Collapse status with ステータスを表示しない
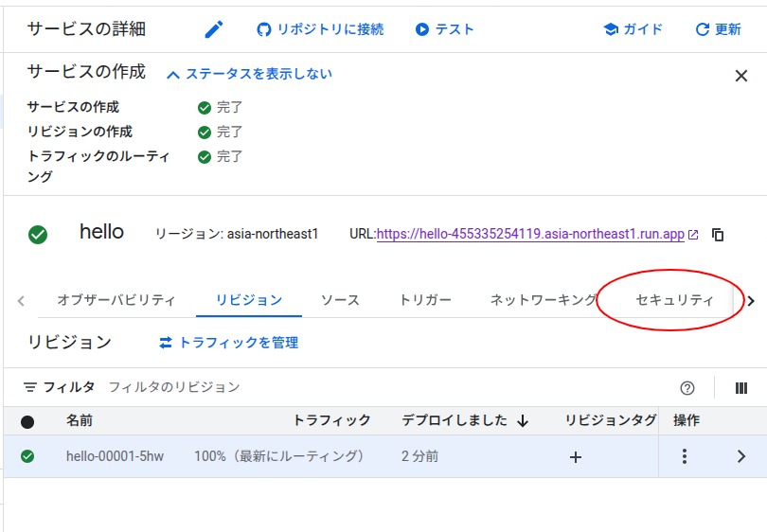The image size is (767, 532). (249, 74)
